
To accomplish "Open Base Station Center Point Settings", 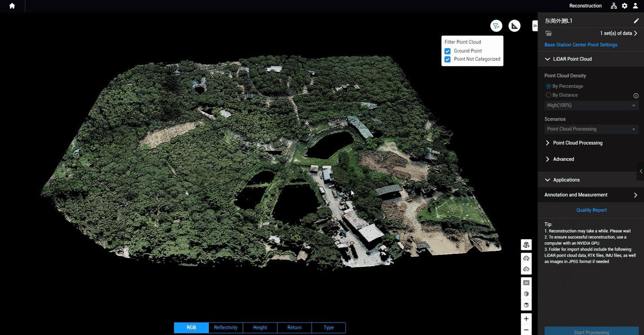I will 581,45.
